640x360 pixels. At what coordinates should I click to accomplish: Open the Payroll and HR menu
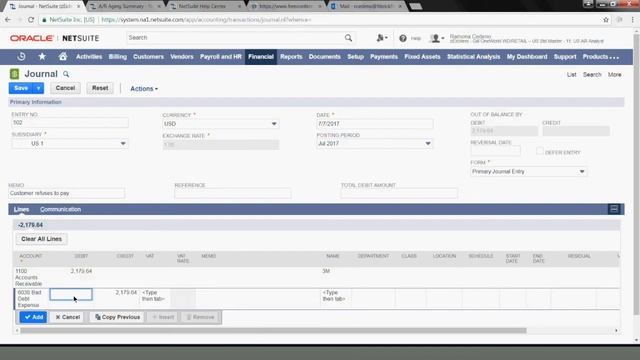(x=221, y=57)
